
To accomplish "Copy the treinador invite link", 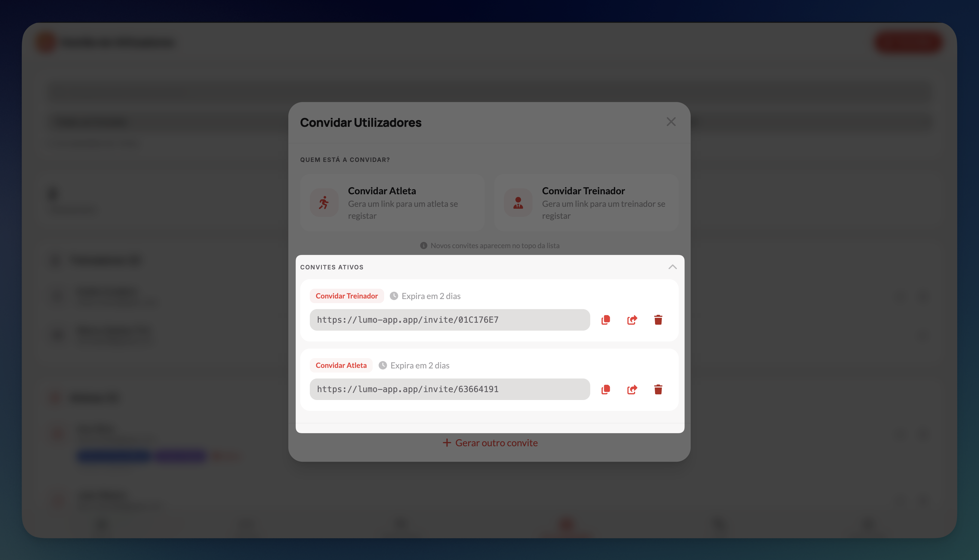I will (x=605, y=320).
